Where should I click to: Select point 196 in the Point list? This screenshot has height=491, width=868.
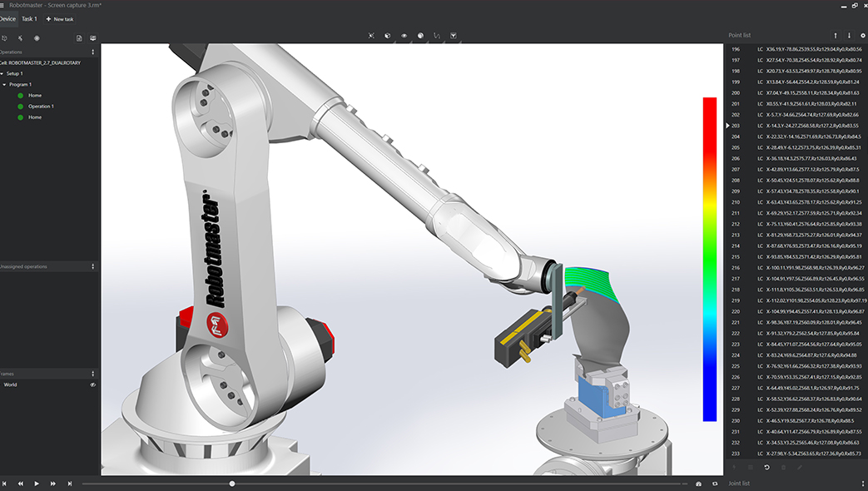point(796,49)
